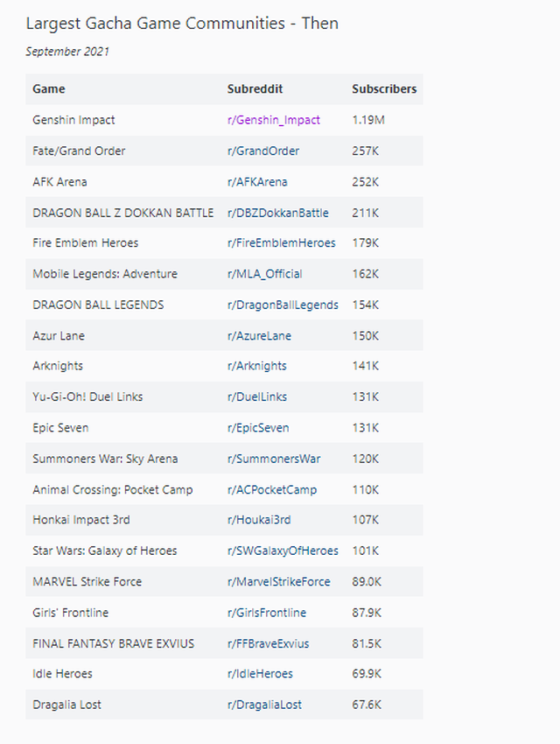Open the r/Genshin_Impact subreddit link
The width and height of the screenshot is (560, 744).
(x=273, y=120)
